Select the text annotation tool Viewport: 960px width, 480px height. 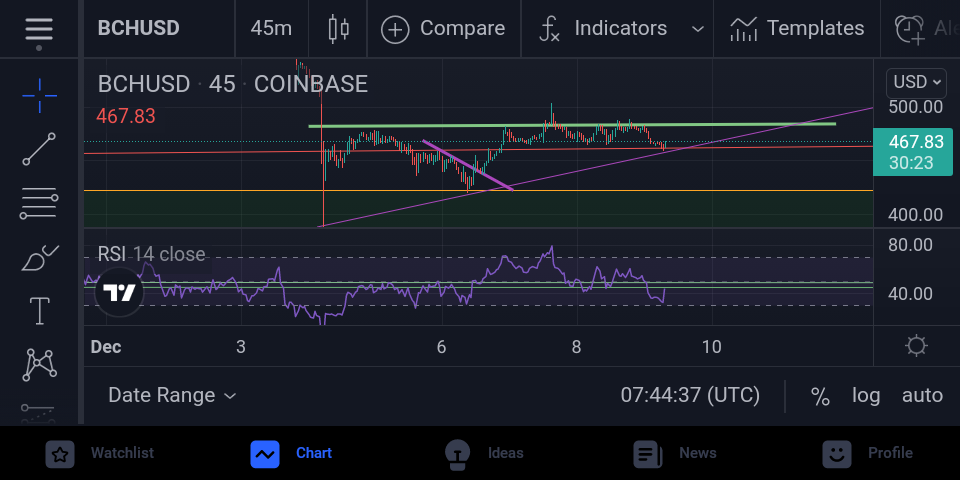pos(39,311)
